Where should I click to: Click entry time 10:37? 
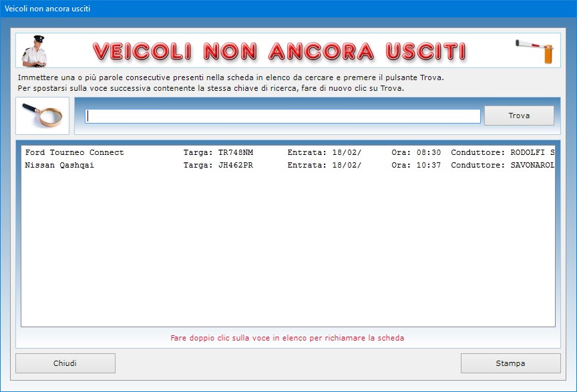(x=429, y=165)
